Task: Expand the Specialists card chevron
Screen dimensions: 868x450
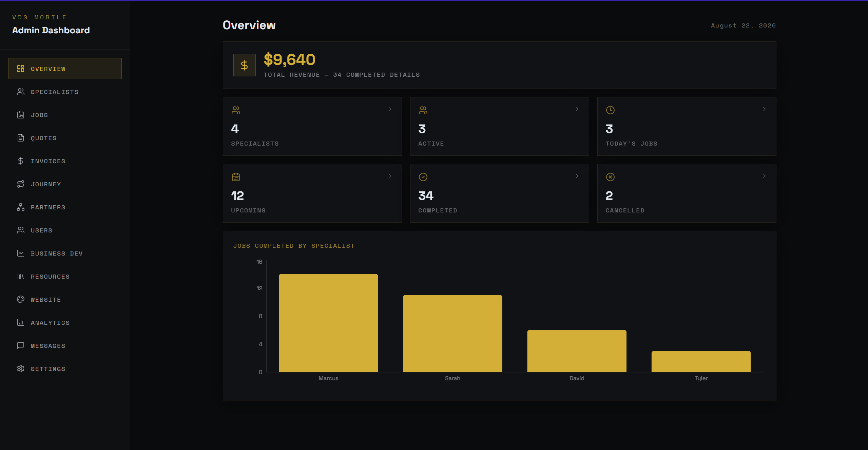Action: [390, 109]
